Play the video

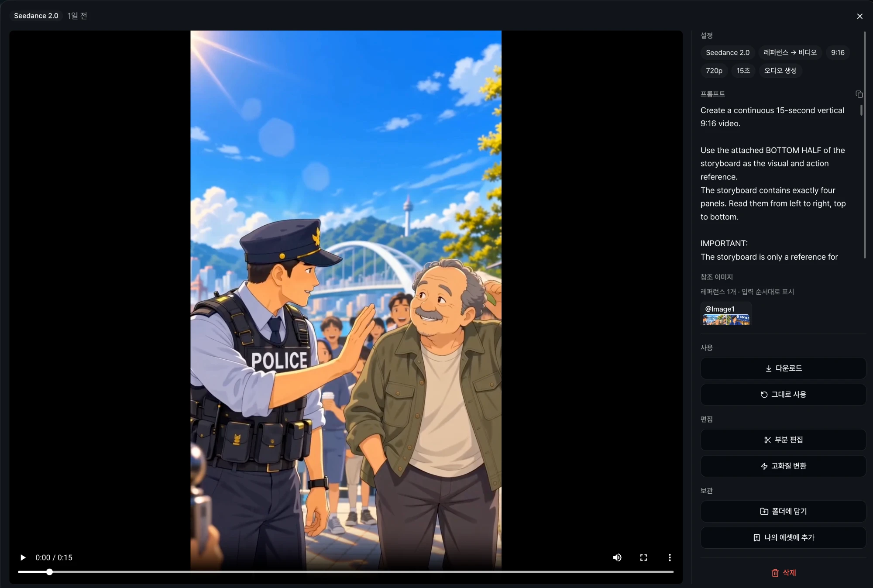point(23,557)
